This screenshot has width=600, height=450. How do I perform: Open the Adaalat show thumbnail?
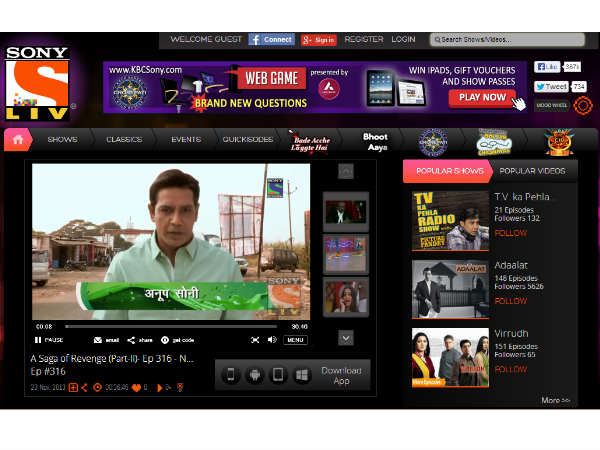tap(450, 289)
